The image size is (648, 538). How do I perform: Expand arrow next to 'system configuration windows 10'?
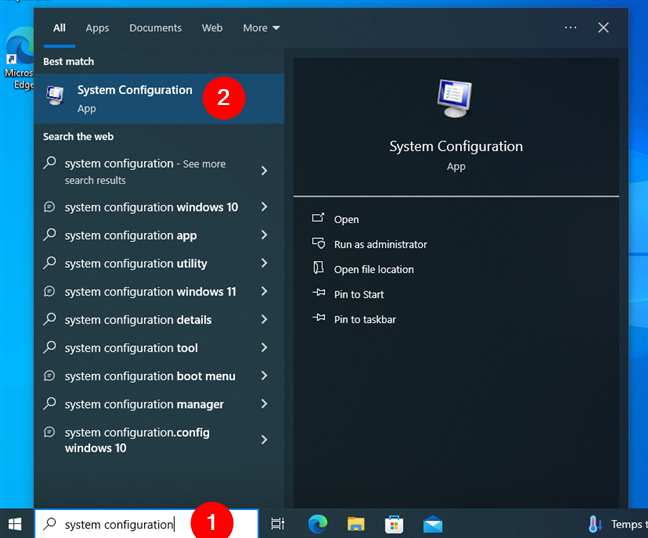264,207
